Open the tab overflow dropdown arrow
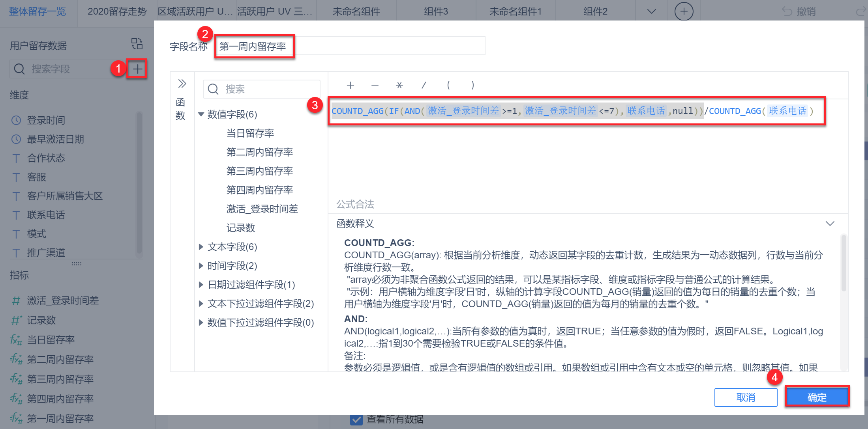 click(x=651, y=11)
